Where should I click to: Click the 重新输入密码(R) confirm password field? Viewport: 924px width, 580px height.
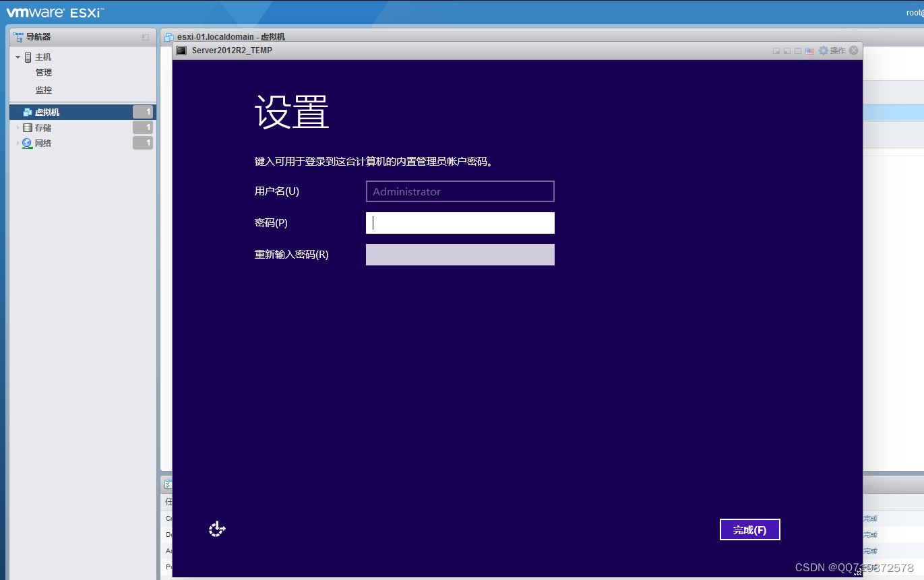460,255
